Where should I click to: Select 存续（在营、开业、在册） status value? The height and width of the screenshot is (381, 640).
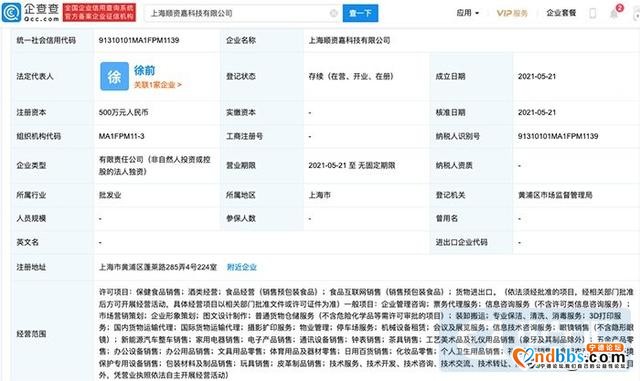(x=351, y=76)
